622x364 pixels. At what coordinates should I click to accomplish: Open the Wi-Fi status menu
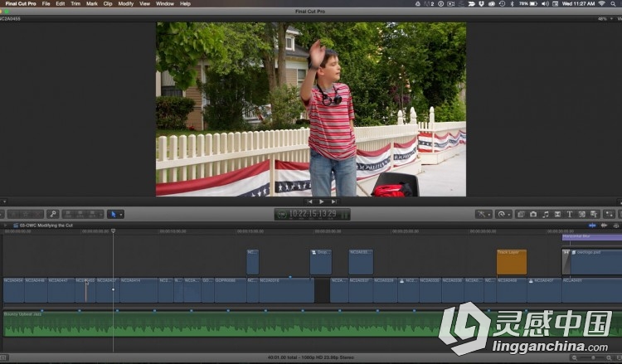coord(602,3)
